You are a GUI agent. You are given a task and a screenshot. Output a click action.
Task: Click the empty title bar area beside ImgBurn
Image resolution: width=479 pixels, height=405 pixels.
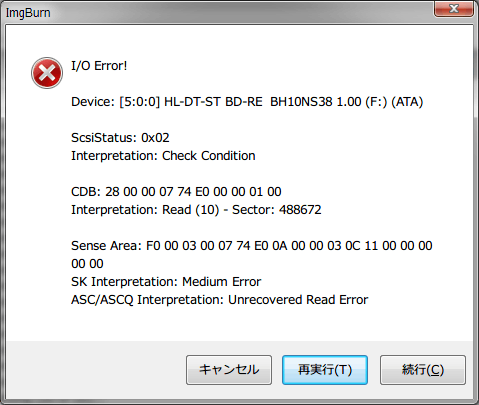240,13
